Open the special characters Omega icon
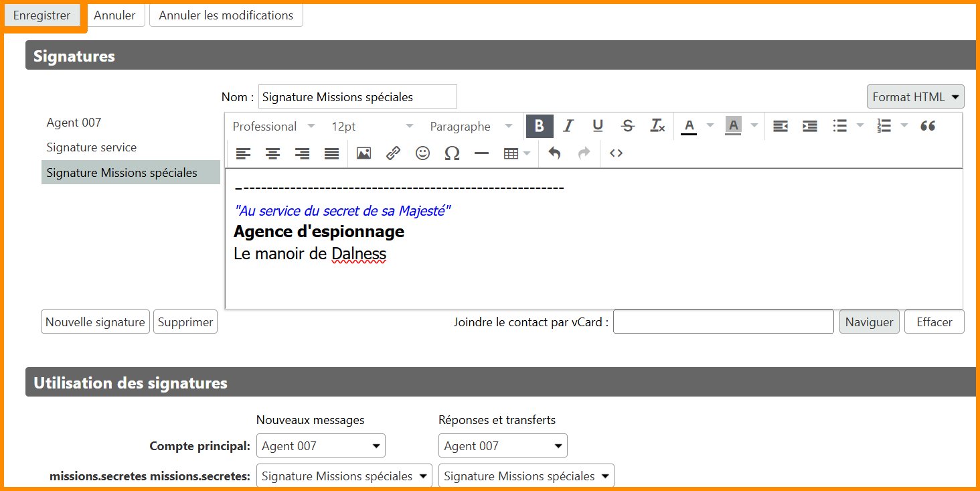Viewport: 980px width, 491px height. [x=452, y=153]
